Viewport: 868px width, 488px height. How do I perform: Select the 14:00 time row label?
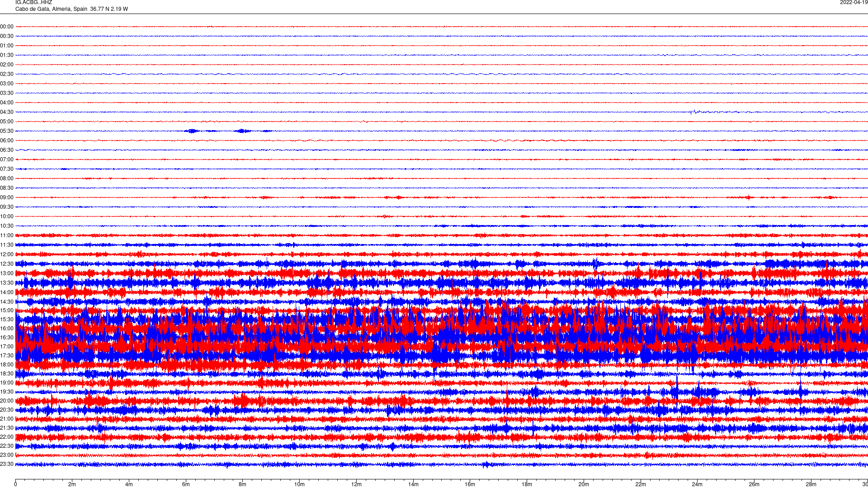(x=7, y=292)
